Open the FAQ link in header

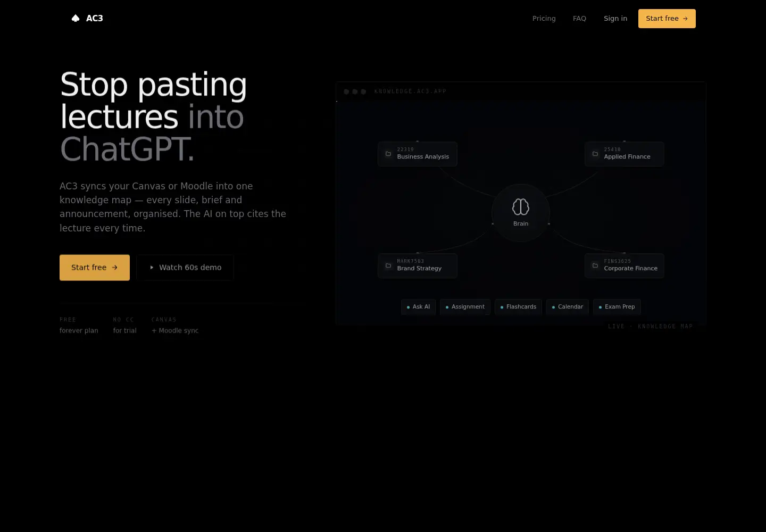pos(579,18)
